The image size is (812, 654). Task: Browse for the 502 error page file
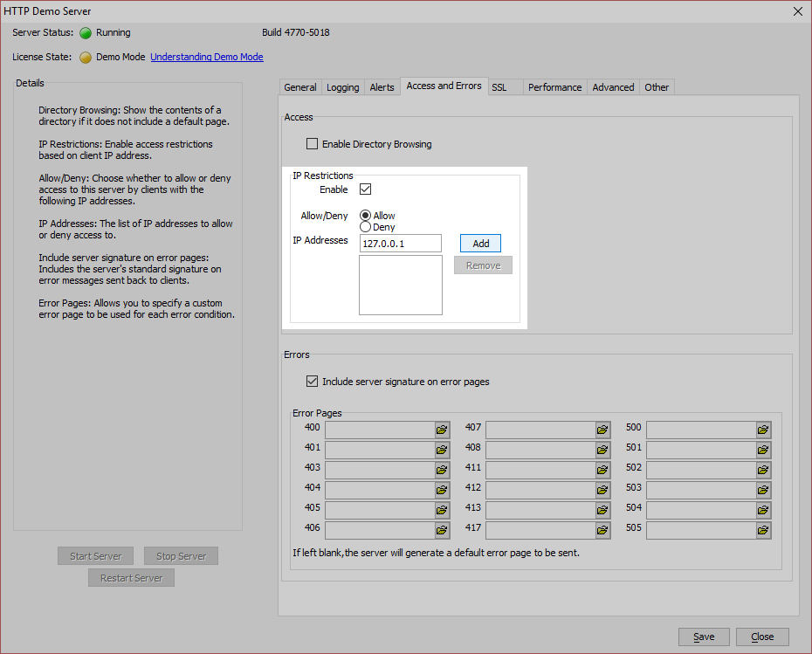click(763, 470)
